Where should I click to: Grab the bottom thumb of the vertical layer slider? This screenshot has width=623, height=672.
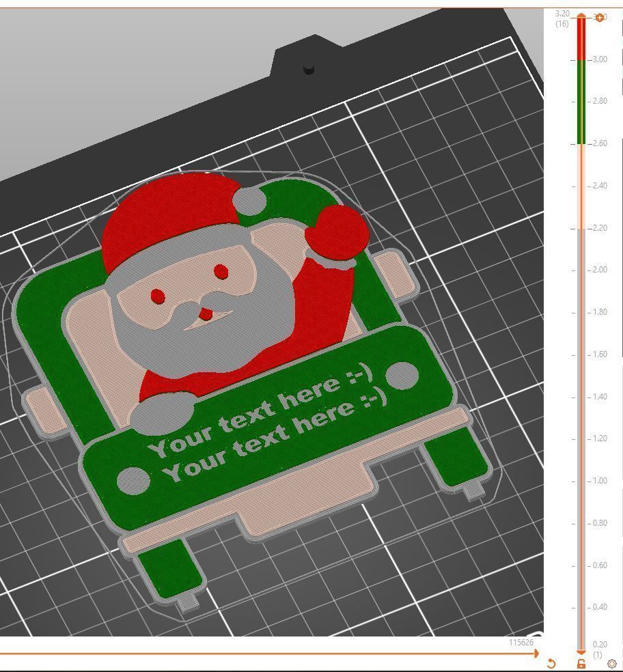[581, 652]
